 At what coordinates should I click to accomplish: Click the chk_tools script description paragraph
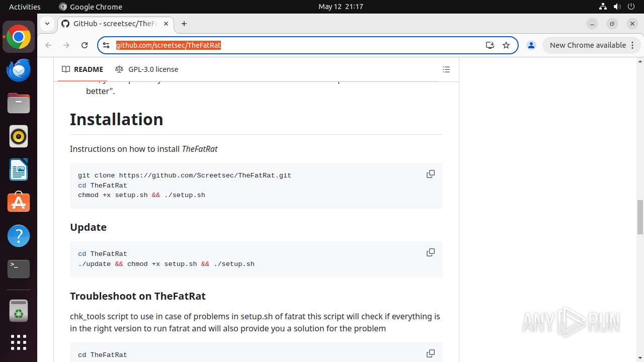point(255,322)
